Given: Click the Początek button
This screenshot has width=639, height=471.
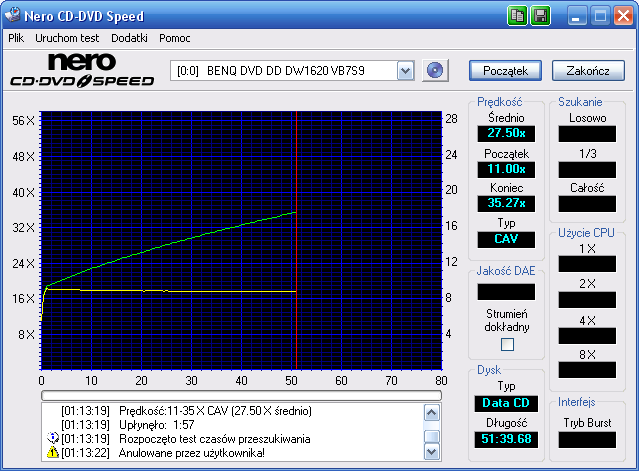Looking at the screenshot, I should tap(505, 71).
